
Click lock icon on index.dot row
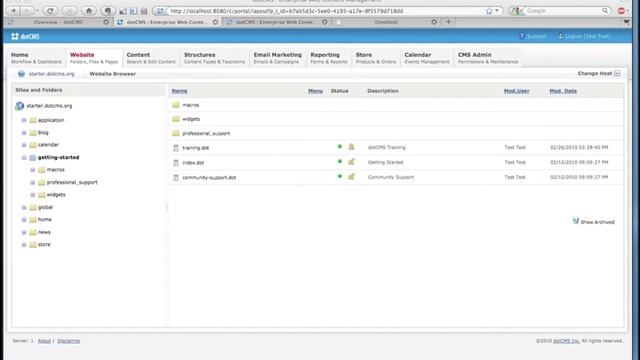point(351,162)
